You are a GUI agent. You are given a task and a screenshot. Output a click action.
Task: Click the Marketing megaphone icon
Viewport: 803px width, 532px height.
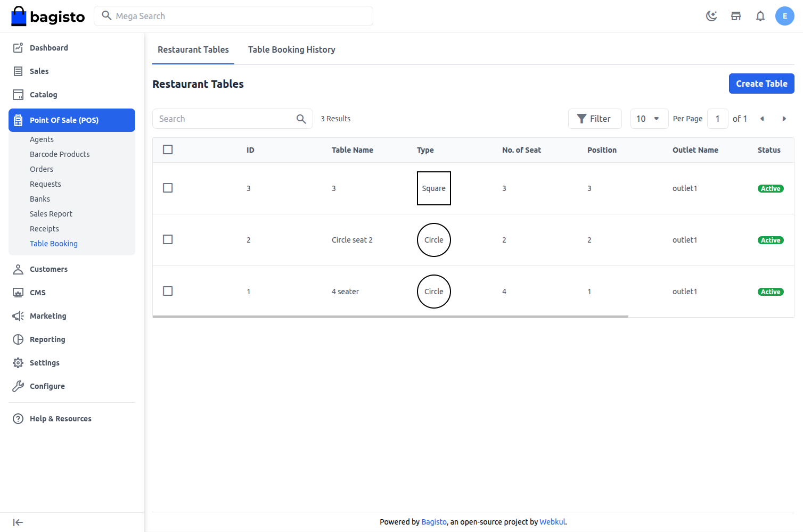point(18,316)
